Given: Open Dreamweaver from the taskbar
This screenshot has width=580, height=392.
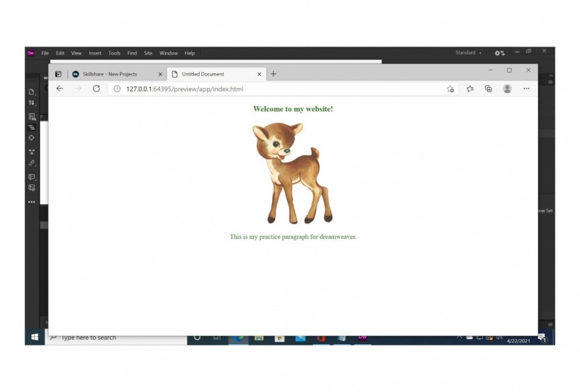Looking at the screenshot, I should 362,338.
